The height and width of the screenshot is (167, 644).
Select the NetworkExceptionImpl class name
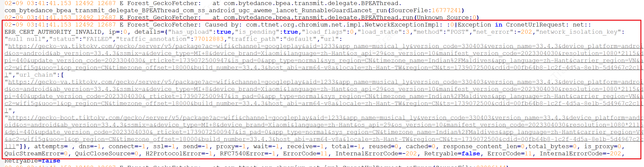tap(402, 25)
